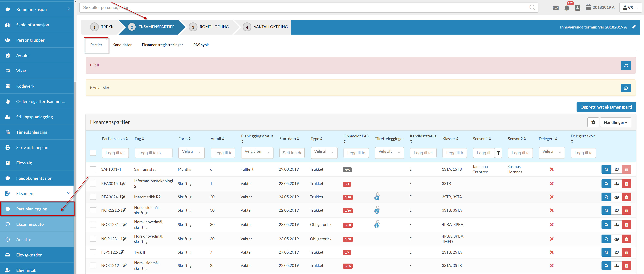Open Ansatte under Eksamen in sidebar

pos(37,239)
